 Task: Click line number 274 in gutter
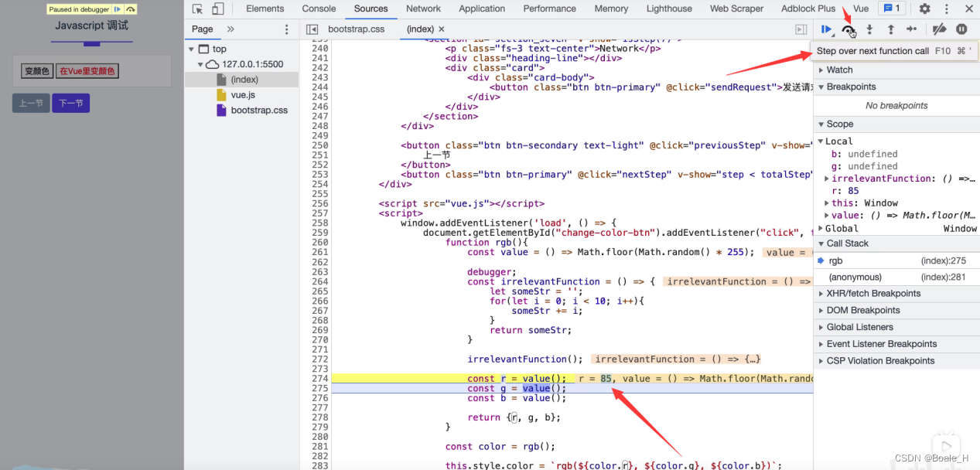(x=319, y=379)
